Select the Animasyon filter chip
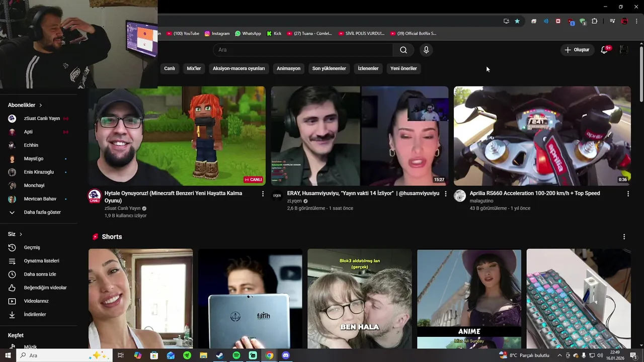The width and height of the screenshot is (644, 362). pyautogui.click(x=288, y=68)
